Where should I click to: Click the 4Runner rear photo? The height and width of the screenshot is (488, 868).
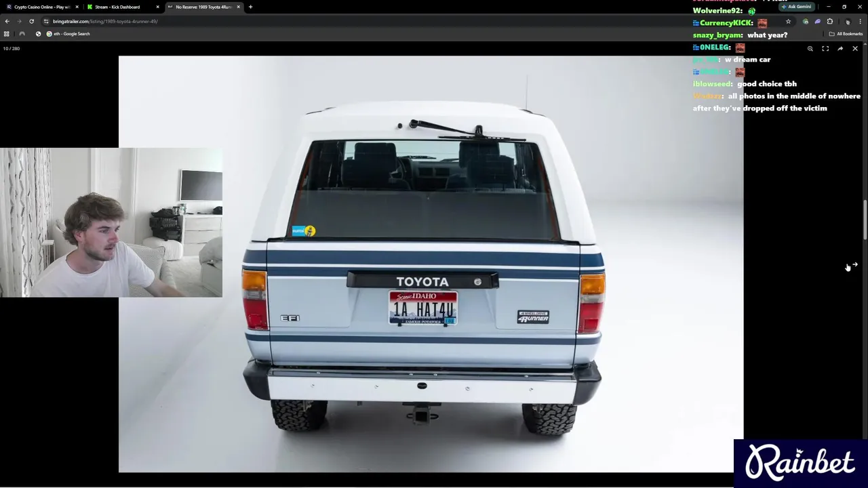pyautogui.click(x=431, y=264)
